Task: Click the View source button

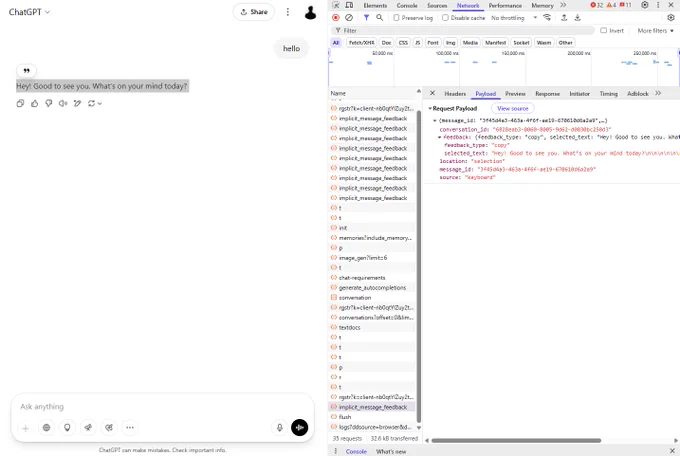Action: [x=513, y=108]
